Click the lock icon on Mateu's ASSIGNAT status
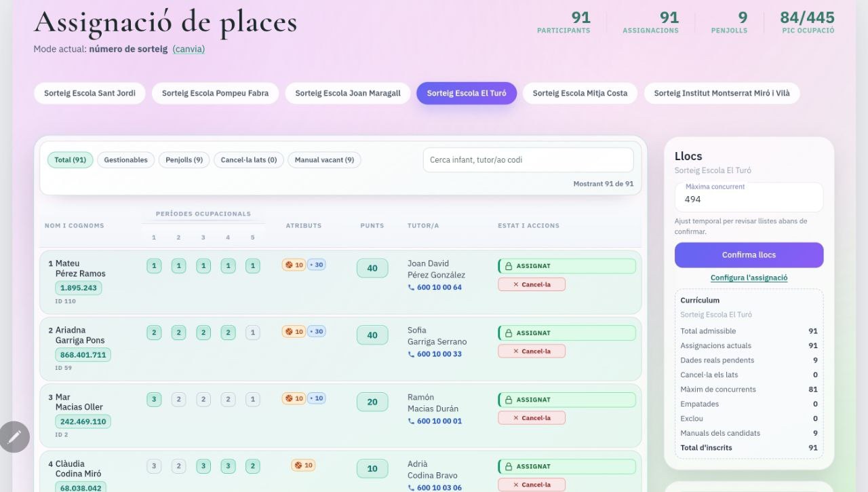 click(508, 267)
